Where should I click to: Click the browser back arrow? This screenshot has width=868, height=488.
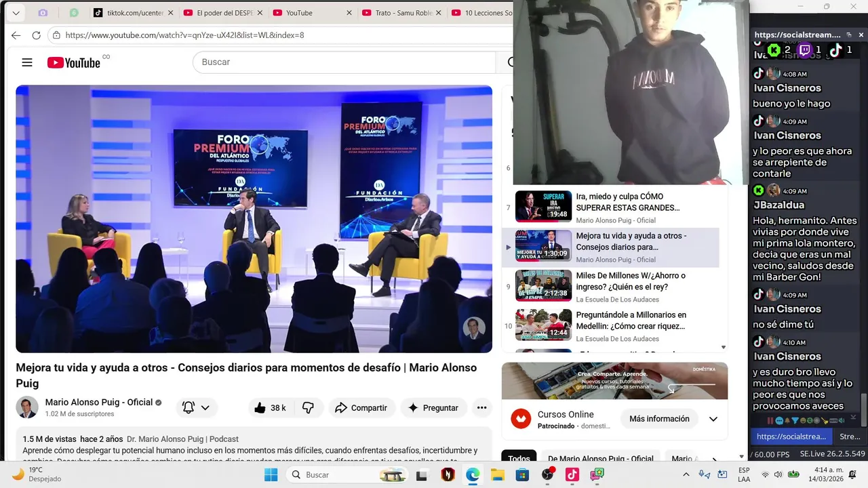(x=16, y=35)
